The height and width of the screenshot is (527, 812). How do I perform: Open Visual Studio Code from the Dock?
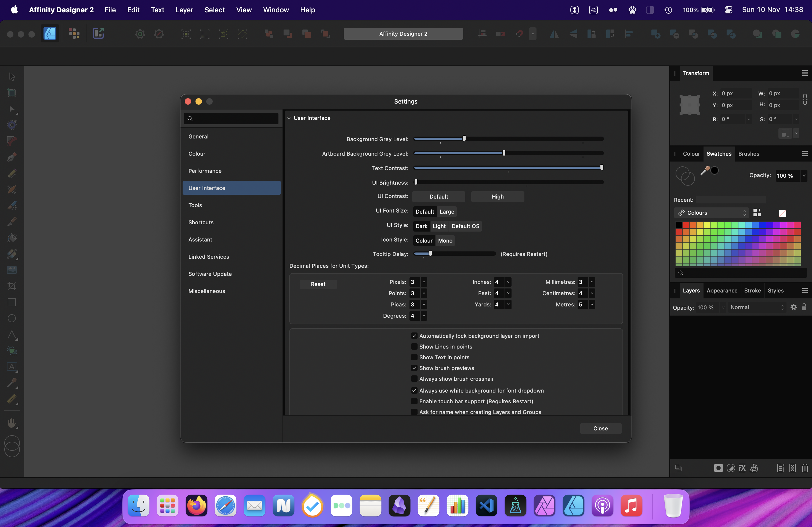[x=486, y=506]
